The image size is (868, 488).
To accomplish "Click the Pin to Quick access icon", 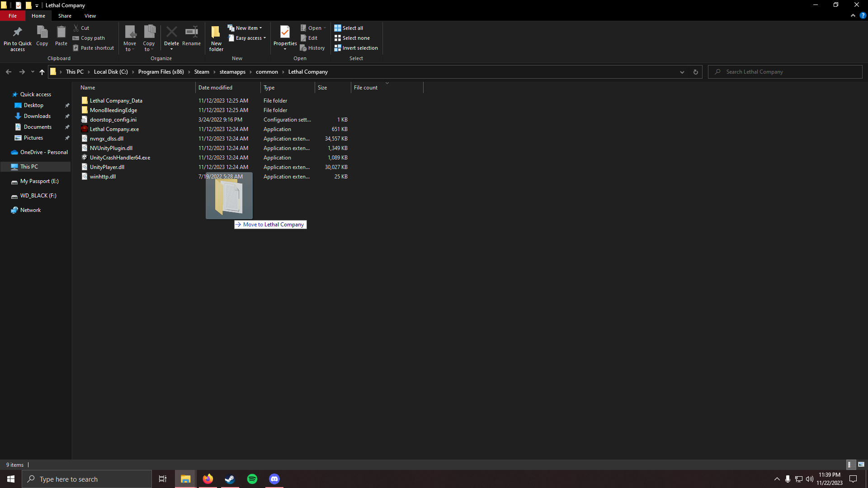I will [x=17, y=32].
